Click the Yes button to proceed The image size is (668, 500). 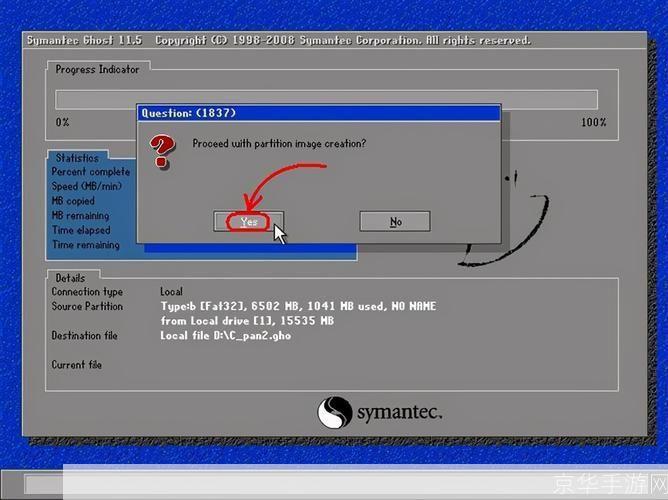tap(248, 221)
